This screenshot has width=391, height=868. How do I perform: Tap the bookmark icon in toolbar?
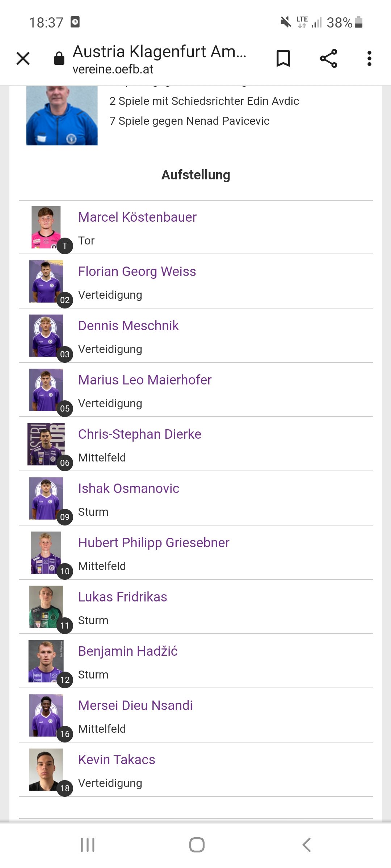(x=283, y=58)
